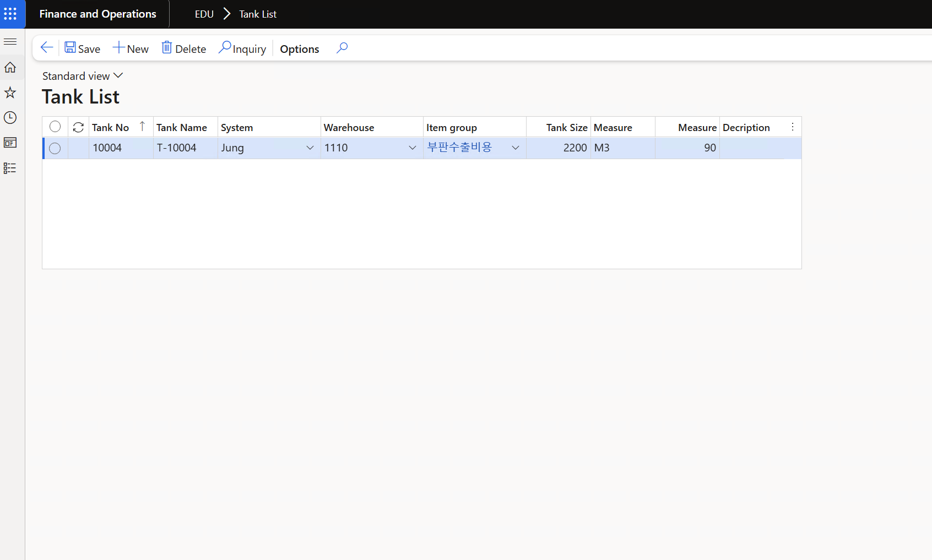Image resolution: width=932 pixels, height=560 pixels.
Task: Expand the System dropdown showing Jung
Action: coord(310,148)
